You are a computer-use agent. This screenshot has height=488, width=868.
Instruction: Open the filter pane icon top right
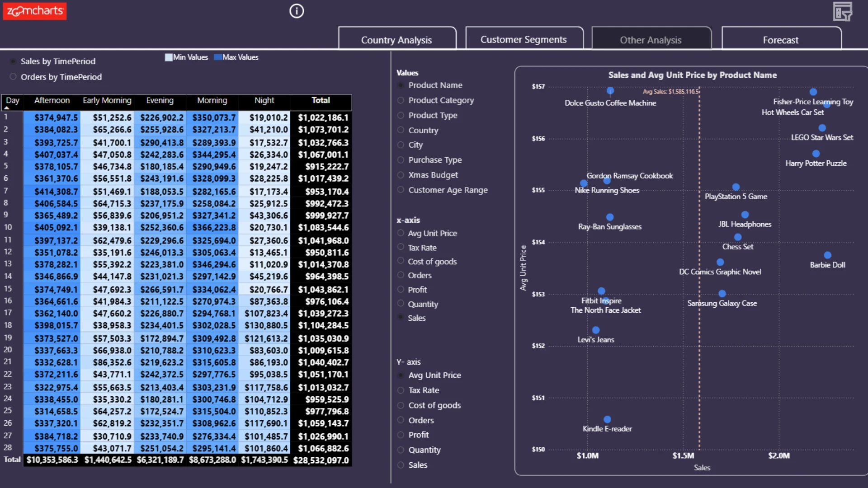843,11
